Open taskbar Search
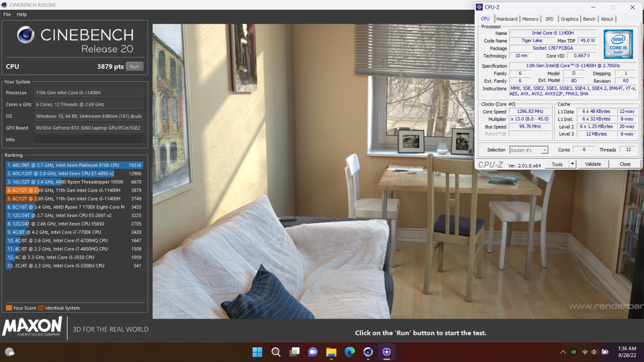The image size is (644, 362). [276, 352]
